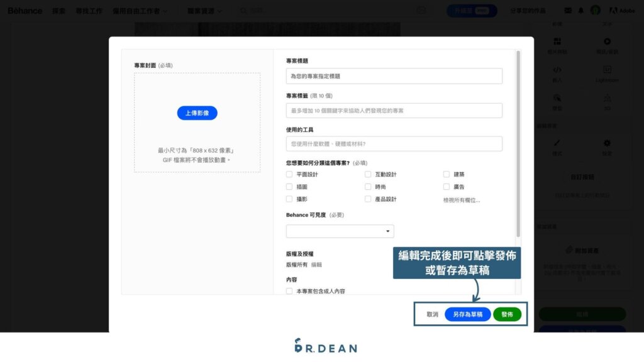Check the 攝影 category checkbox
Screen dimensions: 644x362
coord(288,199)
